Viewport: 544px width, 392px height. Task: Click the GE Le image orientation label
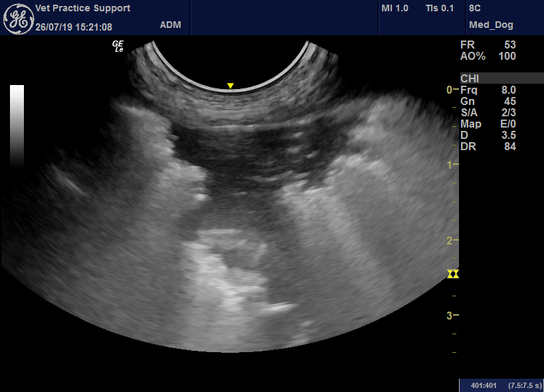pos(118,46)
